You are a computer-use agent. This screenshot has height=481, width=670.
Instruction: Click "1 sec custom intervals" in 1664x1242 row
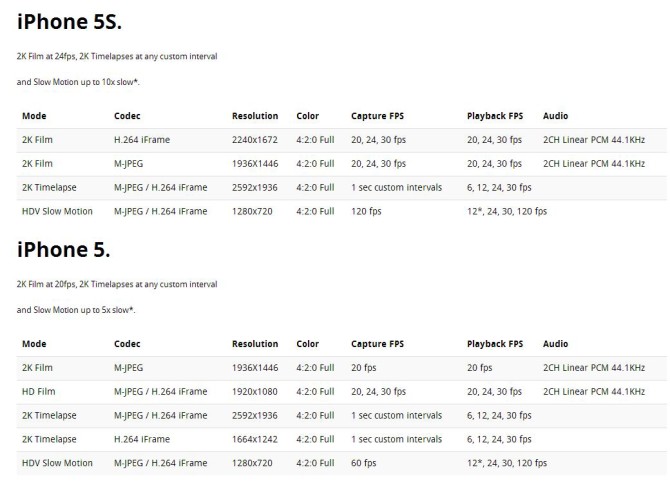point(397,440)
